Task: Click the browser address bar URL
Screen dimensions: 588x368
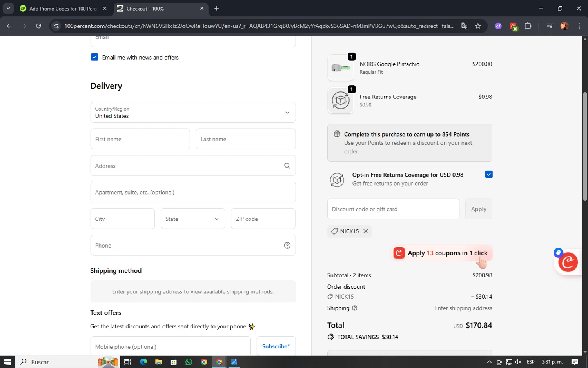Action: [x=259, y=26]
